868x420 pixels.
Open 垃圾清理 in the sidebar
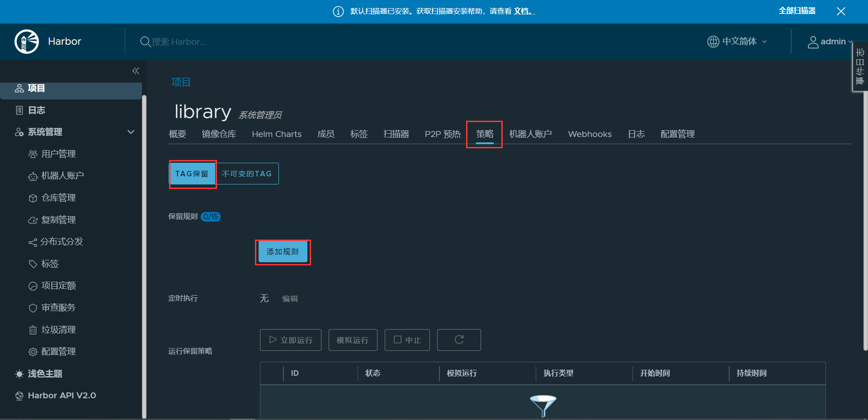pos(59,330)
